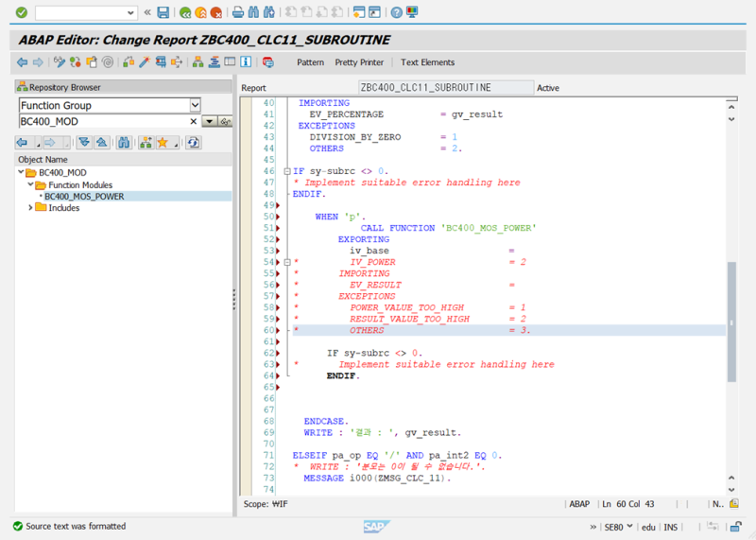Find in tree with browser binoculars icon
Screen dimensions: 756x540
[124, 143]
